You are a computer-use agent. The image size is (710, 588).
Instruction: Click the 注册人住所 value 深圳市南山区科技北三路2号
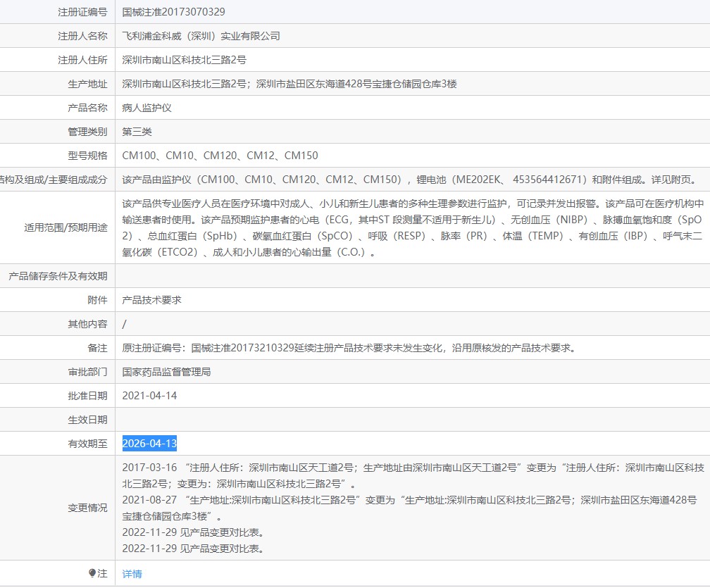click(185, 60)
